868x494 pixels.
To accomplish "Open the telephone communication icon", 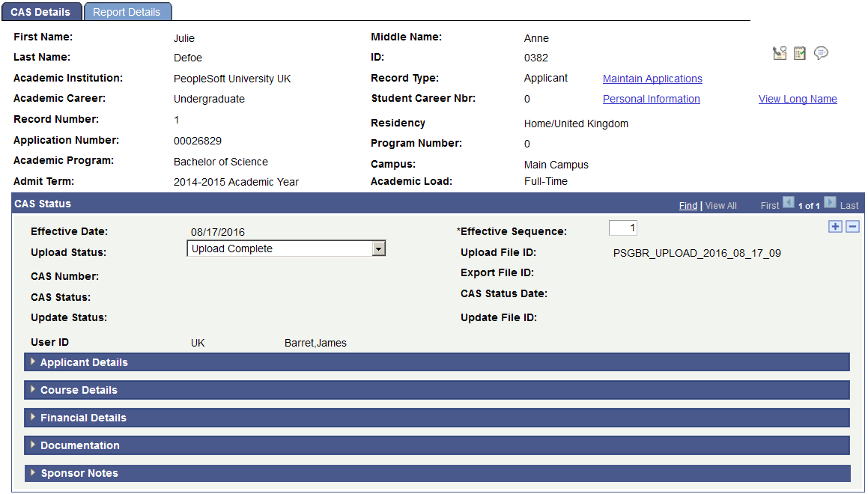I will point(780,53).
